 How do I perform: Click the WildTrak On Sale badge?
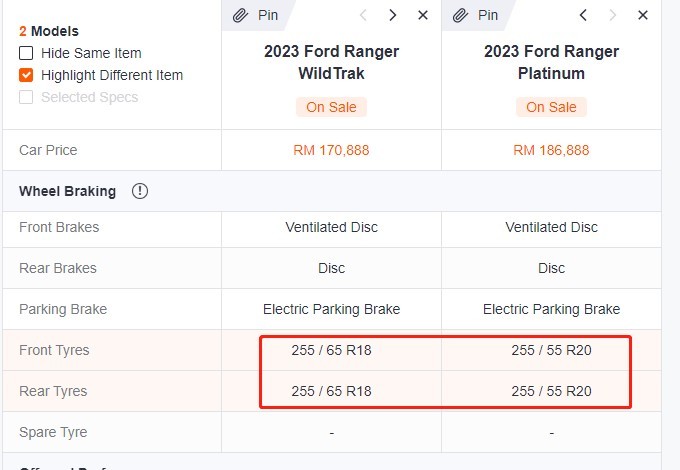click(x=331, y=107)
